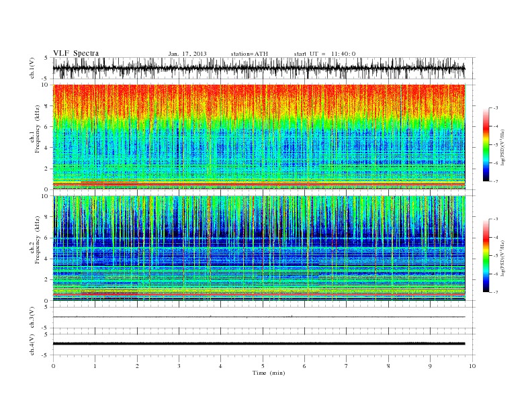Click time axis tick label "6"
The width and height of the screenshot is (532, 411).
pos(304,366)
